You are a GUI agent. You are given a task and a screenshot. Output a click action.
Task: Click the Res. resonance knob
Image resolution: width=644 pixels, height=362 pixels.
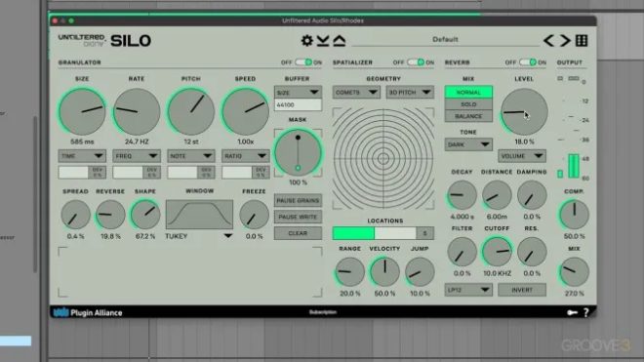[x=532, y=252]
